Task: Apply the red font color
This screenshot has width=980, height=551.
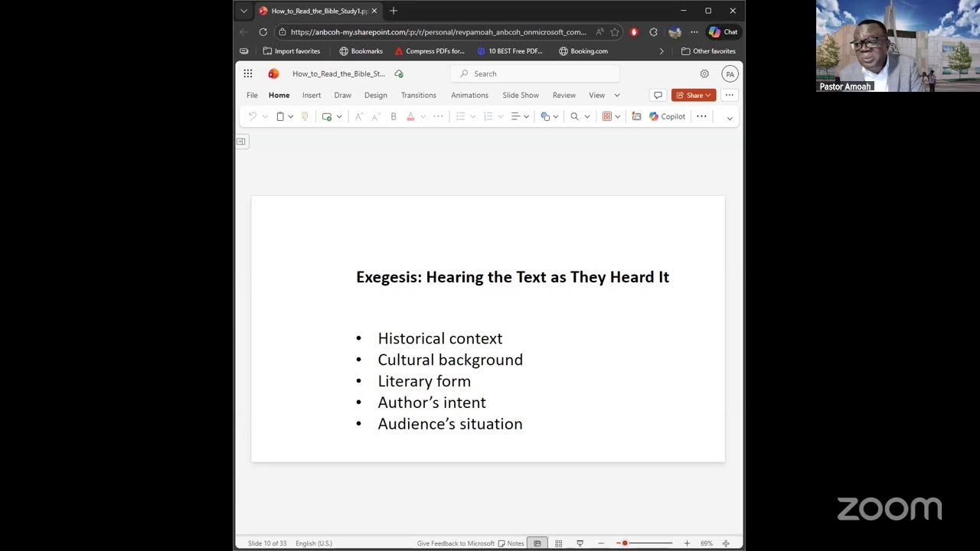Action: (410, 116)
